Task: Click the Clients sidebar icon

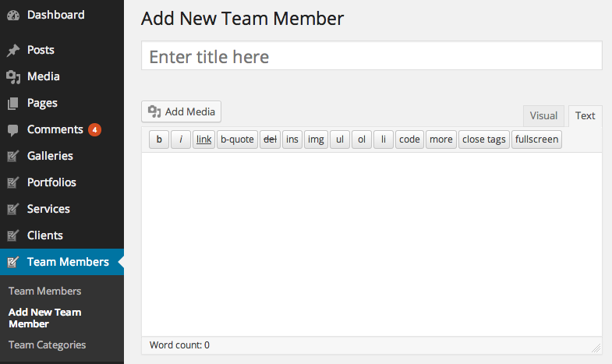Action: (x=12, y=236)
